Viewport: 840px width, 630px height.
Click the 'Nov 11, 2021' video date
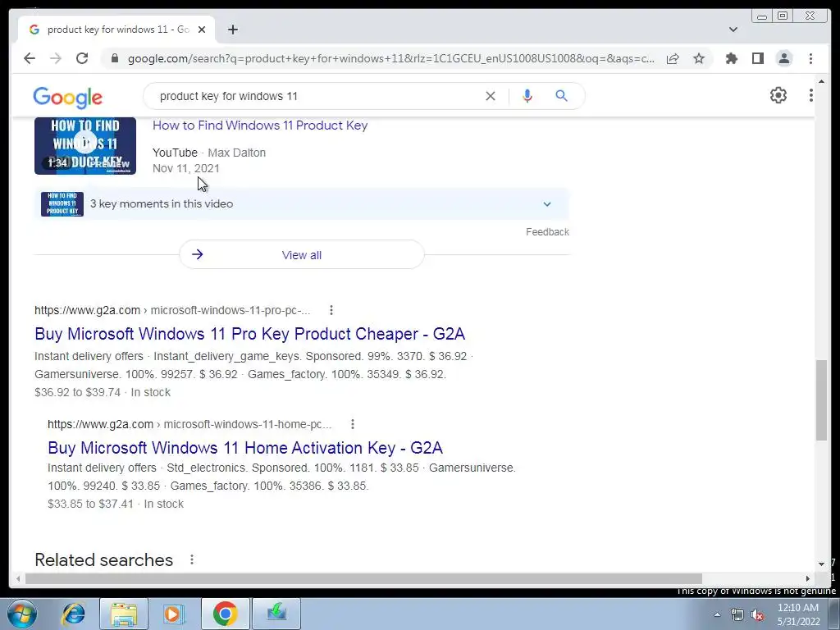click(186, 168)
